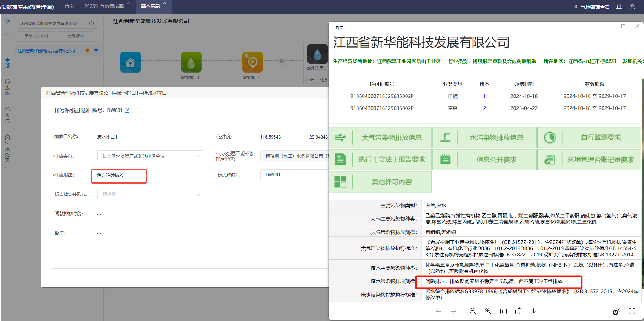
Task: Open 气压数据查看 in the top bar
Action: coord(591,7)
